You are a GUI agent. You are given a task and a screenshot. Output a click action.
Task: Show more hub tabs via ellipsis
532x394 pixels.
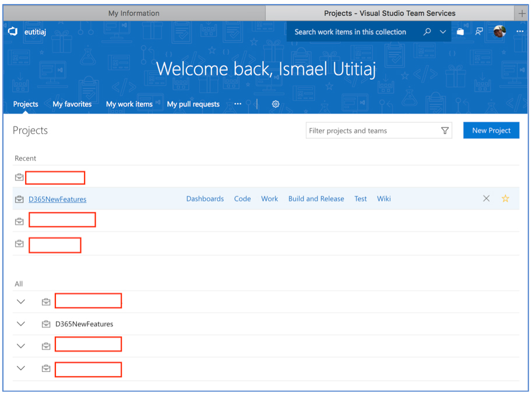point(238,104)
